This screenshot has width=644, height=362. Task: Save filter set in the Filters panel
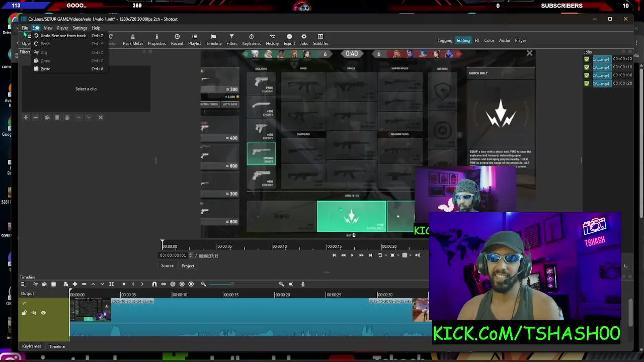click(x=67, y=117)
